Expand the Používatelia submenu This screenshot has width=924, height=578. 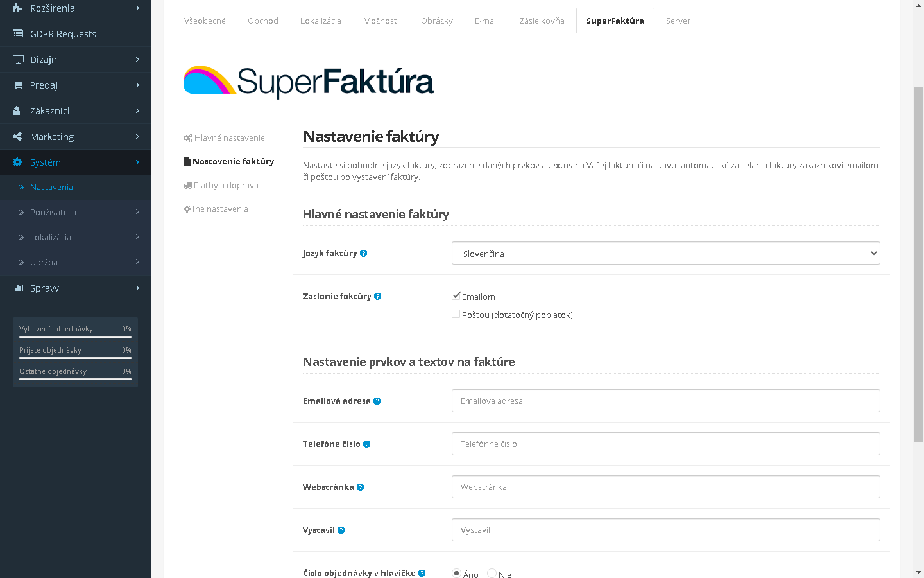click(75, 212)
